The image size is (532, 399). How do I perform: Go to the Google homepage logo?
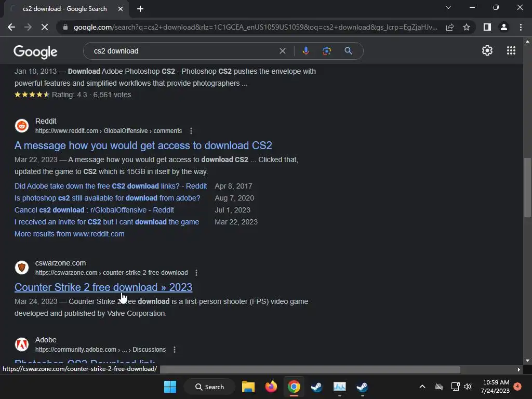(35, 51)
